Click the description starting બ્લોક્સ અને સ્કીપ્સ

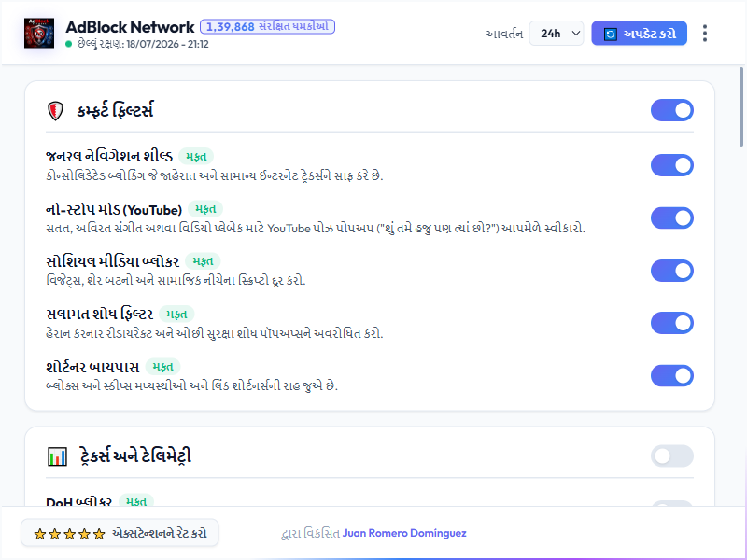191,385
